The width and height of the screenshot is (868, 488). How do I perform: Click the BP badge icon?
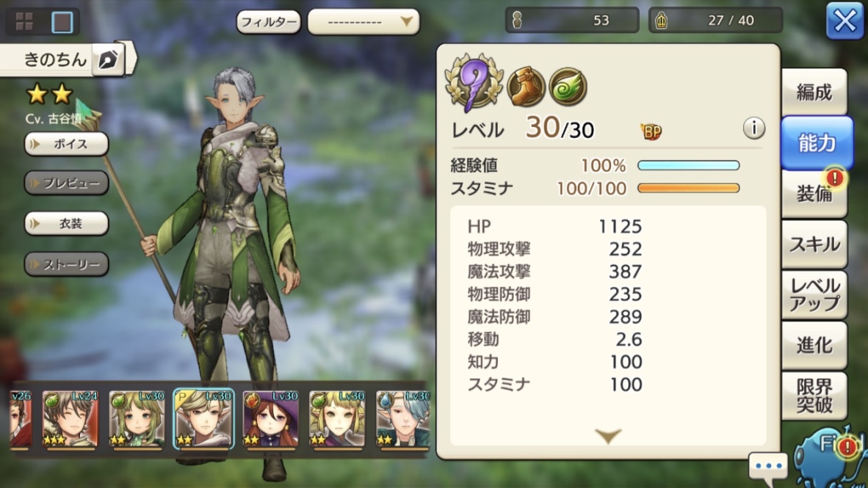(x=651, y=131)
